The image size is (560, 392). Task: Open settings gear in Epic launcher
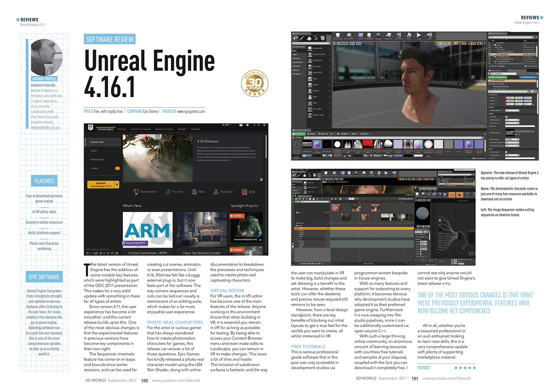tap(248, 125)
